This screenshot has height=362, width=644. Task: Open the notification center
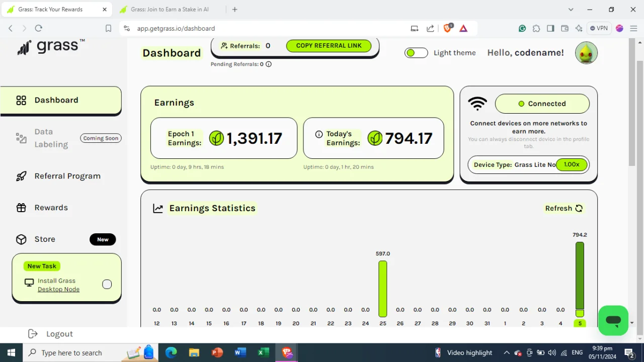coord(629,353)
